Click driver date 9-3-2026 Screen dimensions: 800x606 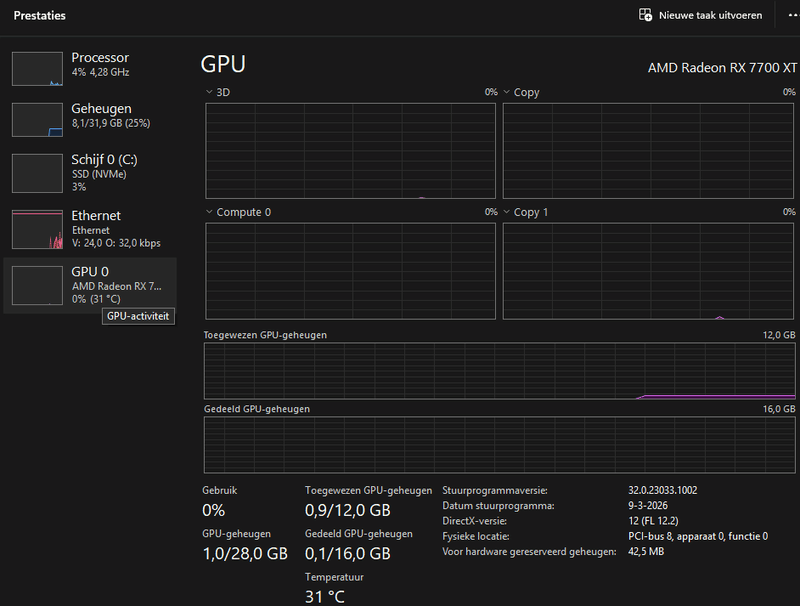pos(648,506)
